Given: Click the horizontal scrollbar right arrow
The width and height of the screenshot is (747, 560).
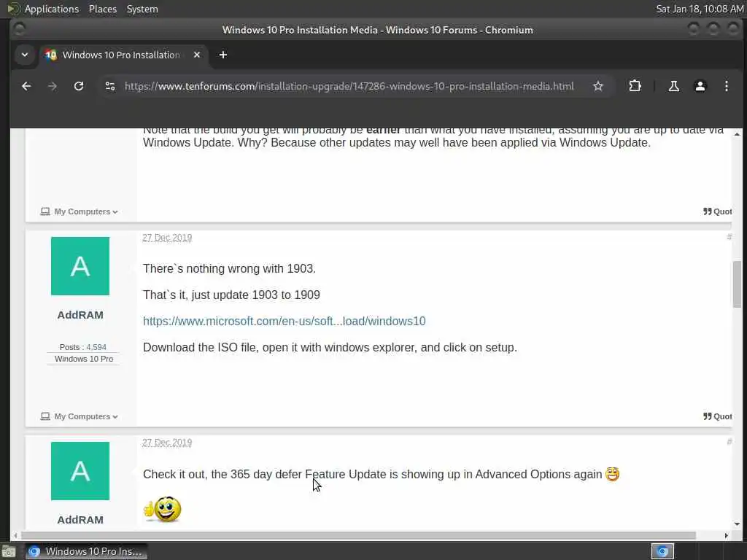Looking at the screenshot, I should 726,535.
